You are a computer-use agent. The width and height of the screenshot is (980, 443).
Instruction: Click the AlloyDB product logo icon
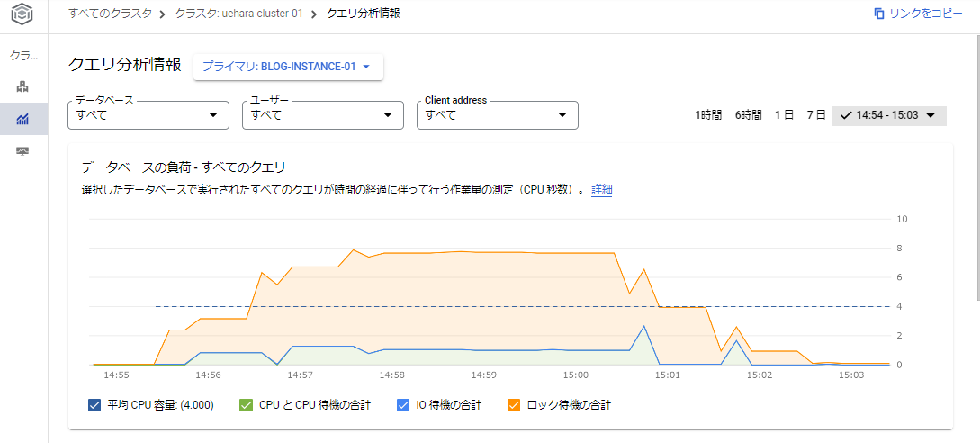[23, 15]
